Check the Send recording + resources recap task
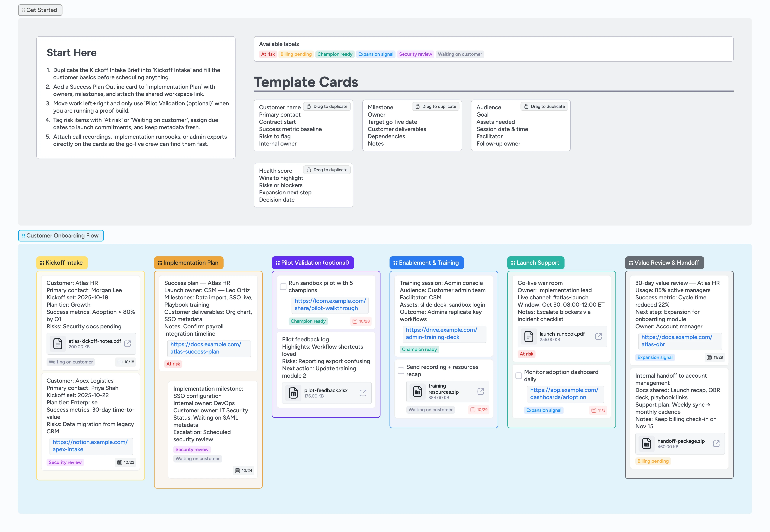This screenshot has width=770, height=532. (401, 370)
